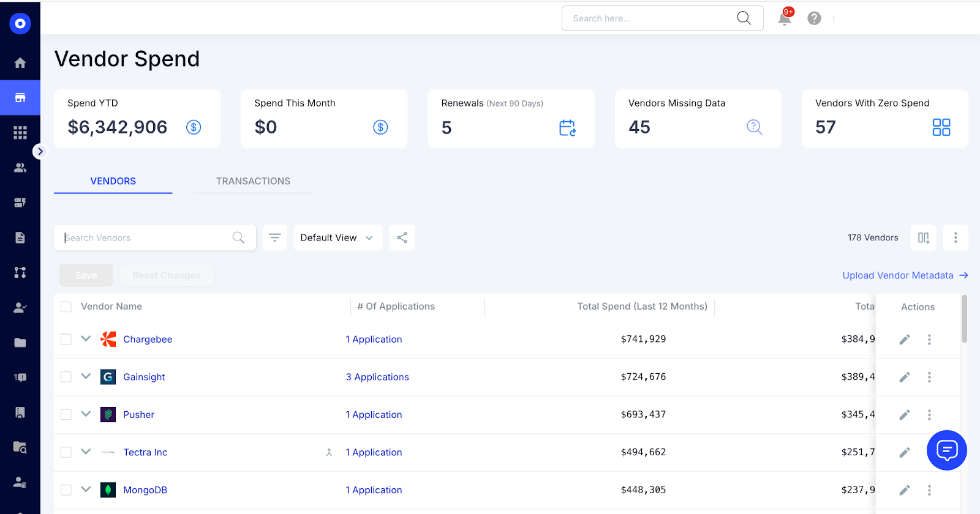980x514 pixels.
Task: Open the Vendors With Zero Spend card
Action: coord(885,119)
